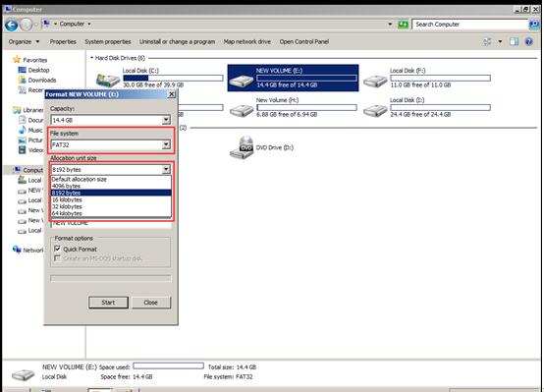Click the Network icon in sidebar

pos(17,250)
